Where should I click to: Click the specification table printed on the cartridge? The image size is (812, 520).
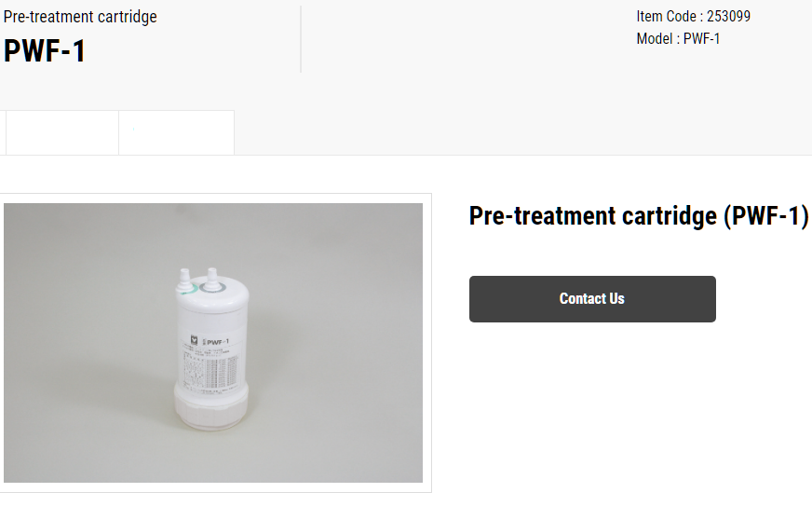(x=210, y=370)
